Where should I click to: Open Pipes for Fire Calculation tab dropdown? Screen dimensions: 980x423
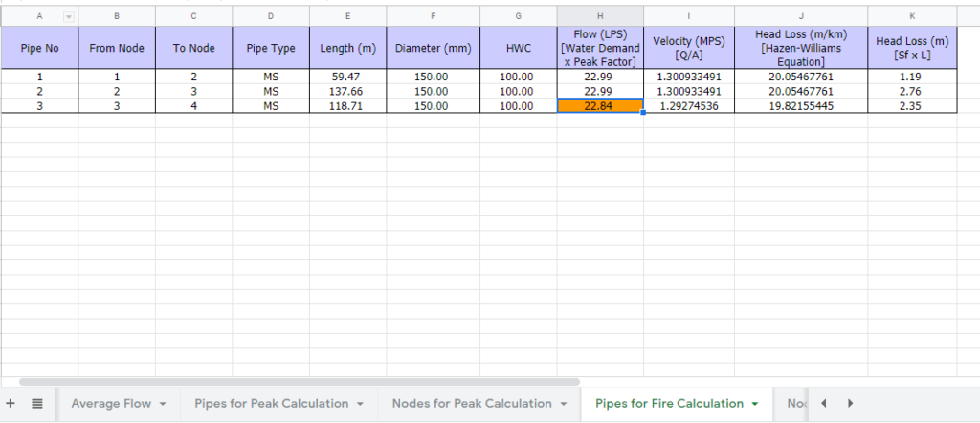(754, 404)
